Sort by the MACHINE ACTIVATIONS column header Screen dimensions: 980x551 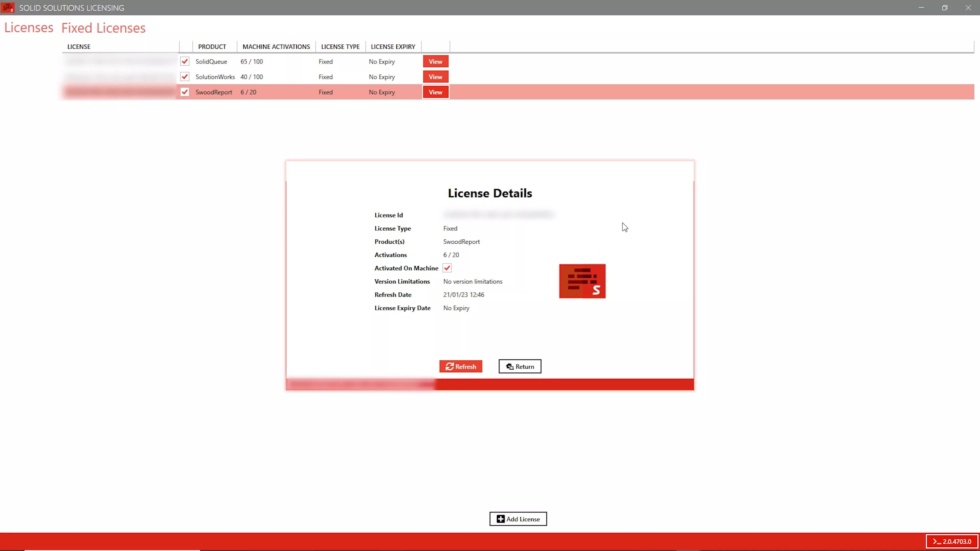276,46
